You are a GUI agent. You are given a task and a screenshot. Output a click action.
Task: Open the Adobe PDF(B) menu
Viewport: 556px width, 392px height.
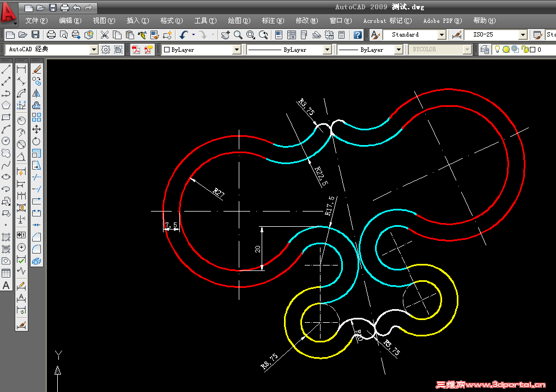[442, 21]
